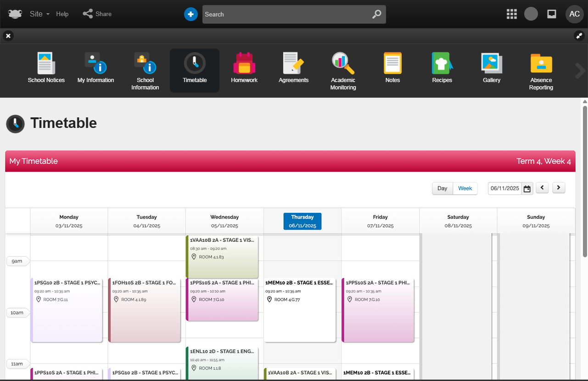Open My Information icon
Image resolution: width=588 pixels, height=381 pixels.
coord(95,64)
